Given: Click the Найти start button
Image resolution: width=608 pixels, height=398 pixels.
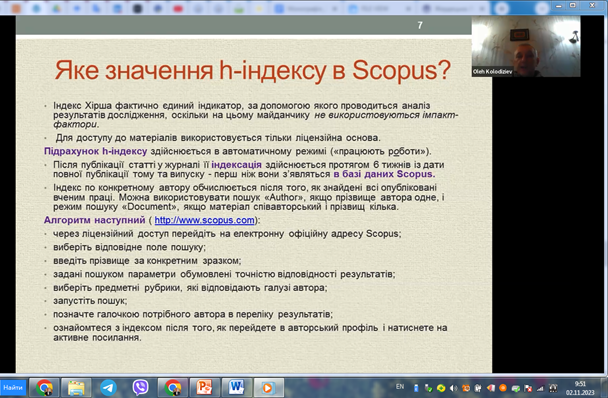Looking at the screenshot, I should (13, 388).
